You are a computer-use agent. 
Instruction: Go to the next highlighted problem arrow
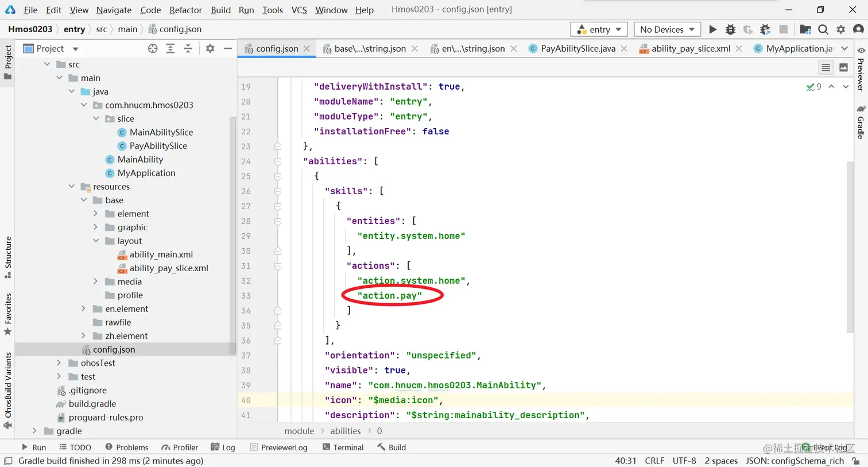coord(846,87)
